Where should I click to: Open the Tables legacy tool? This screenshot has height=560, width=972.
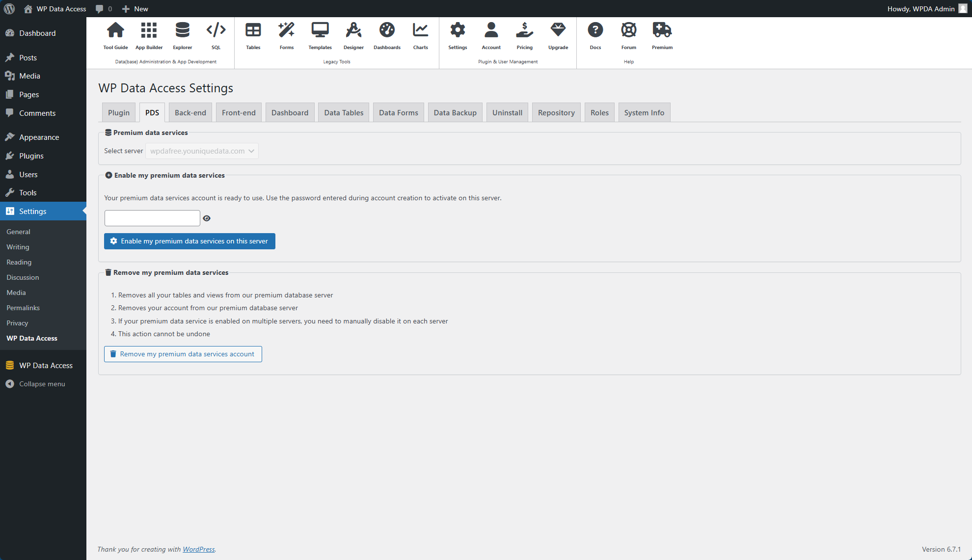coord(253,34)
